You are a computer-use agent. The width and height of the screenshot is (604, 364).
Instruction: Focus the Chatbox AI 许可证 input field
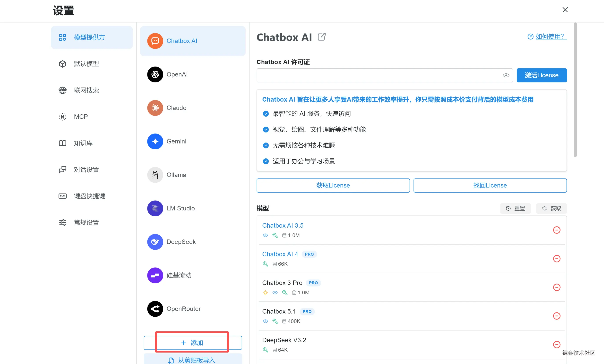(385, 75)
